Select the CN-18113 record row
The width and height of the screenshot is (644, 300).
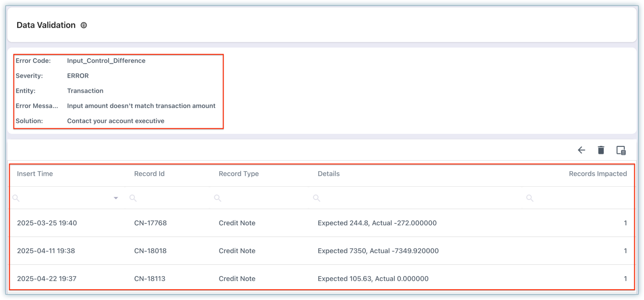[x=150, y=278]
